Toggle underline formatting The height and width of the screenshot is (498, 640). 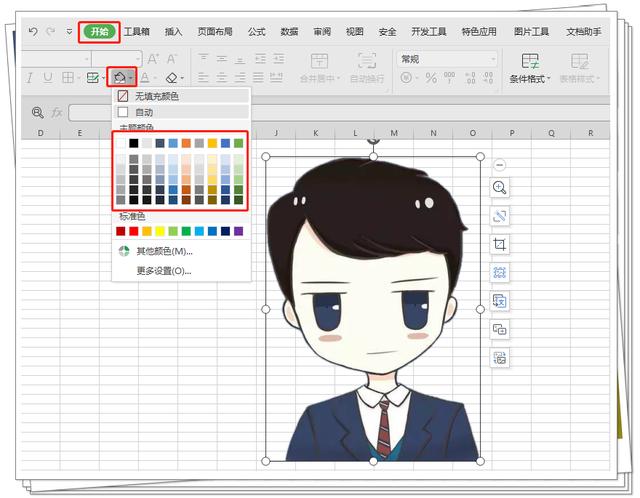click(x=48, y=78)
